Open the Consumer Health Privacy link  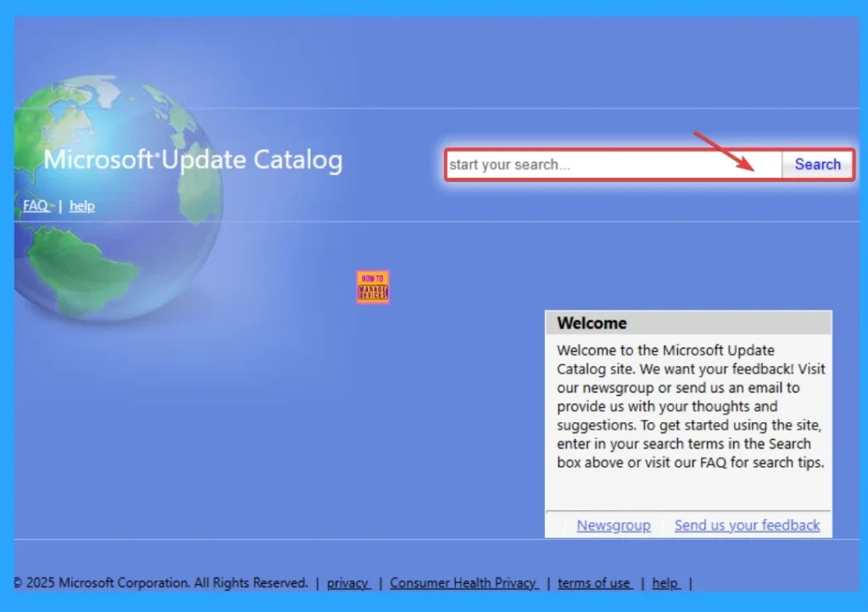click(x=464, y=582)
